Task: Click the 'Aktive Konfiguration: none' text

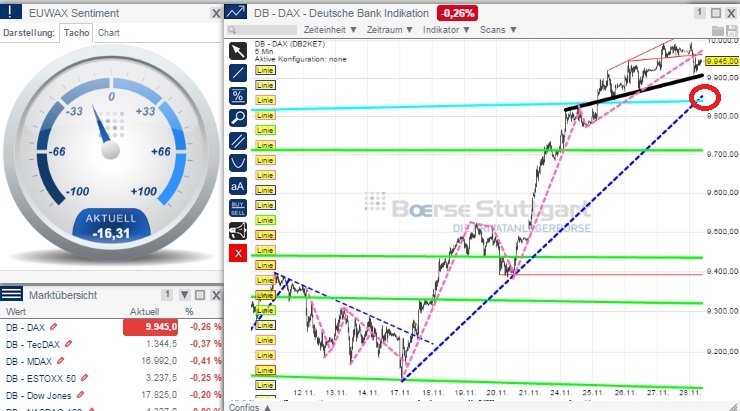Action: (x=301, y=59)
